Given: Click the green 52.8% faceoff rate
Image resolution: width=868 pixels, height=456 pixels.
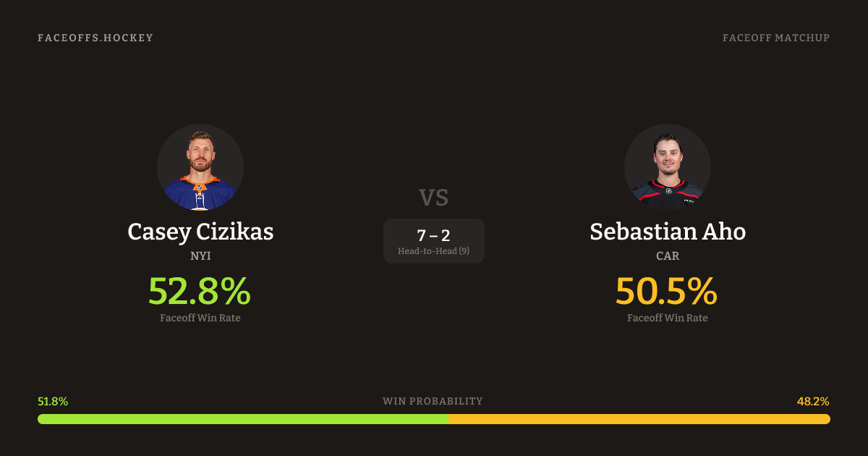Looking at the screenshot, I should [200, 291].
